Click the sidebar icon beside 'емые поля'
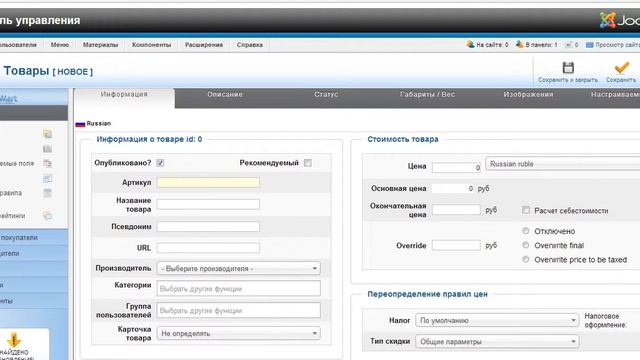Screen dimensions: 640x360 point(47,163)
